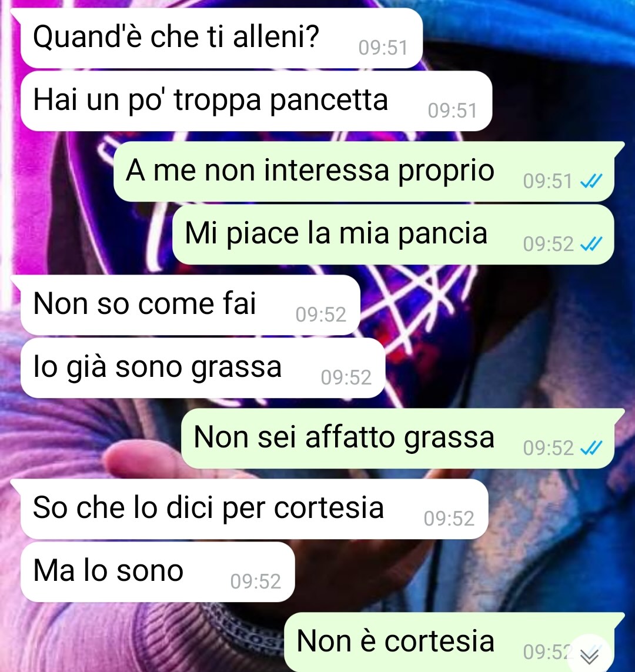Tap the 'Mi piace la mia pancia' bubble
This screenshot has width=635, height=672.
point(393,235)
